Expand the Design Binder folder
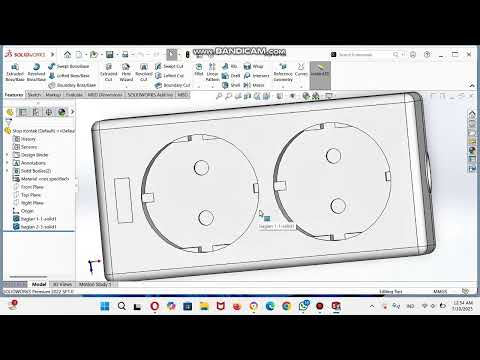 pyautogui.click(x=7, y=155)
